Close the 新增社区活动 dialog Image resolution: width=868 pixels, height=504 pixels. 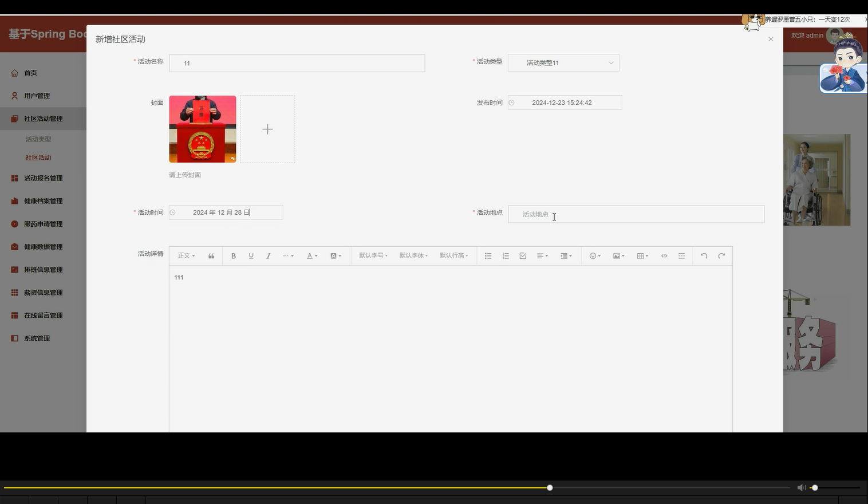[x=771, y=39]
